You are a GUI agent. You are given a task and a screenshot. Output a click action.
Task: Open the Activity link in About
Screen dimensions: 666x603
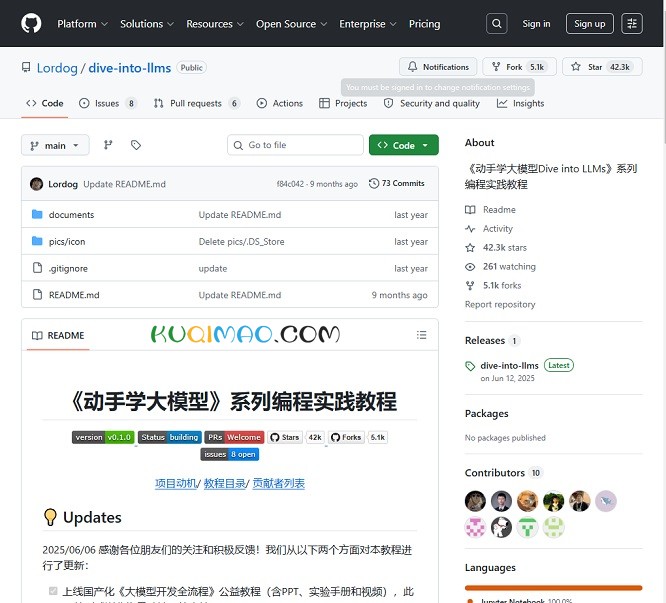[x=489, y=229]
